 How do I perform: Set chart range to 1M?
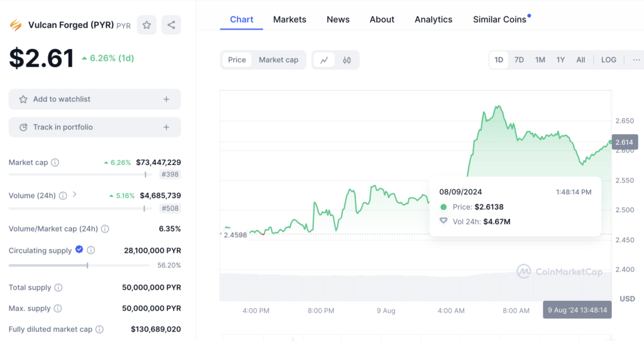point(540,60)
